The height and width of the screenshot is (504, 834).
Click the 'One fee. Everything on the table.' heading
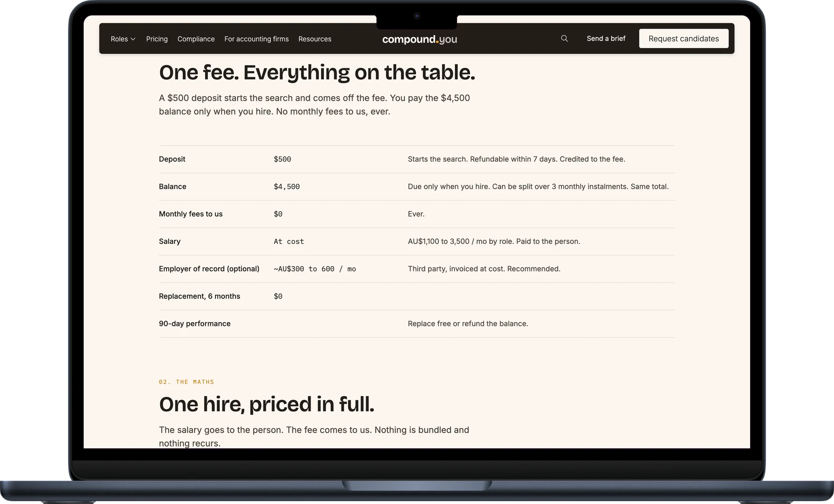[x=317, y=72]
